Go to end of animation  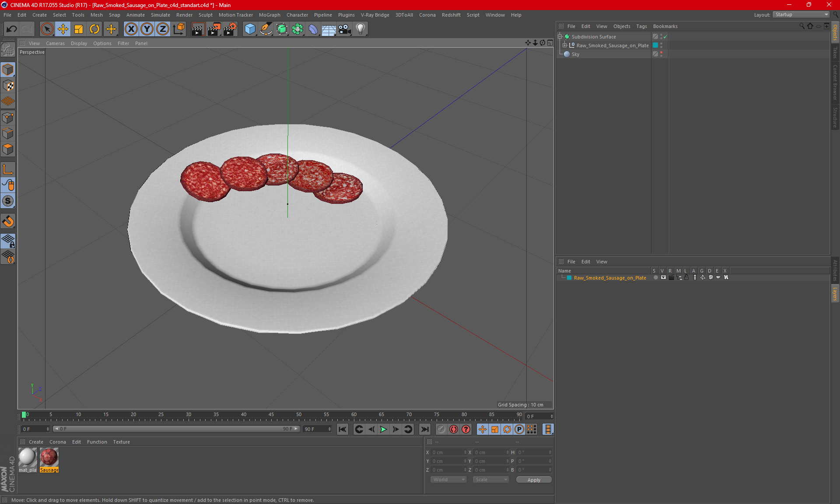pos(424,429)
